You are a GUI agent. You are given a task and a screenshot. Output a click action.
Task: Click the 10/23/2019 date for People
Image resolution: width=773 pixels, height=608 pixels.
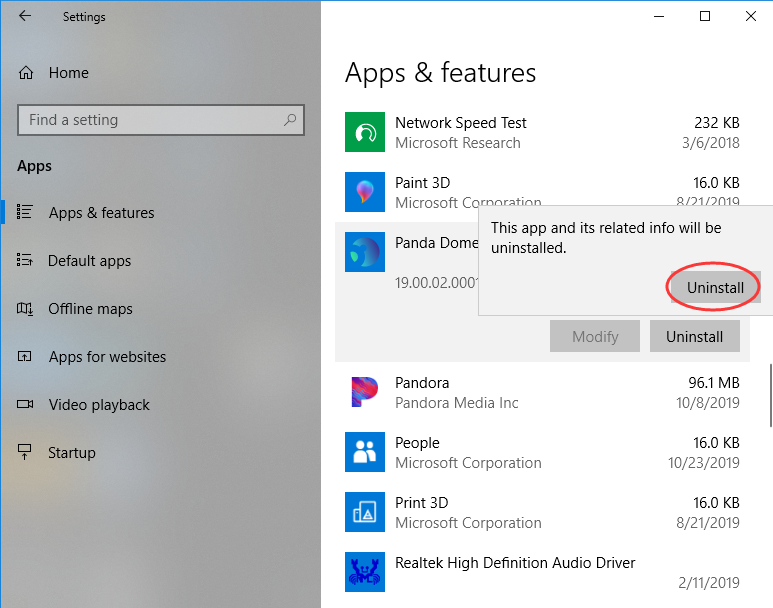703,463
